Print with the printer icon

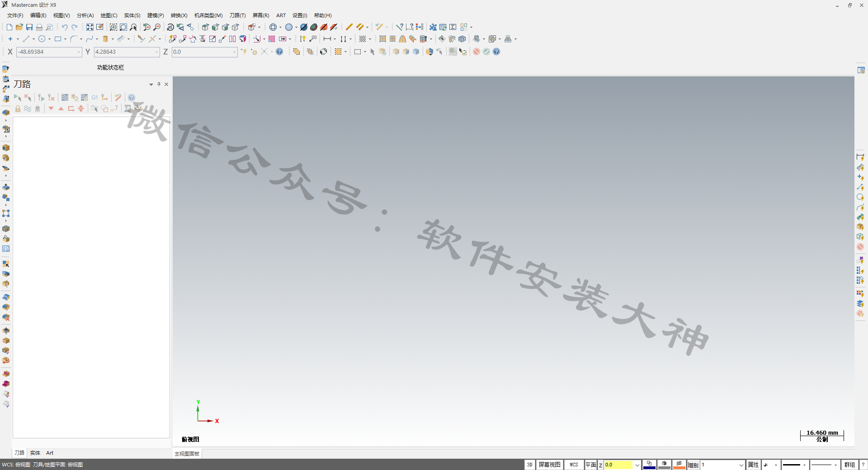click(39, 27)
